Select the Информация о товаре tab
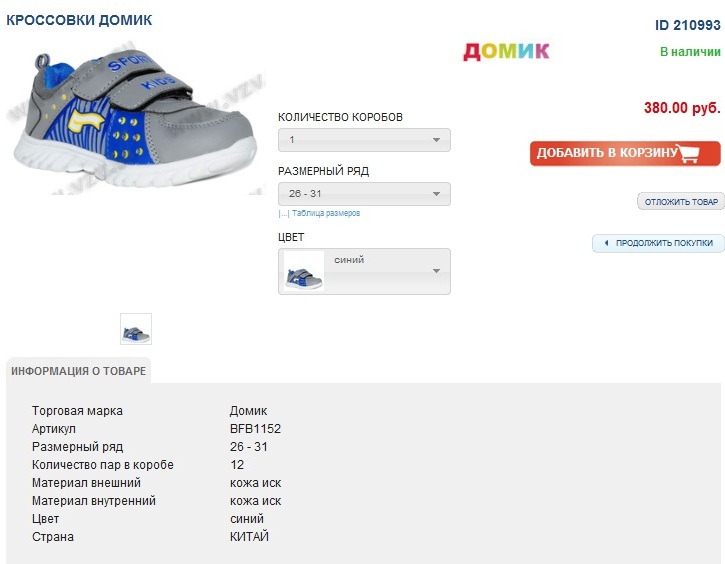Image resolution: width=725 pixels, height=564 pixels. click(78, 371)
